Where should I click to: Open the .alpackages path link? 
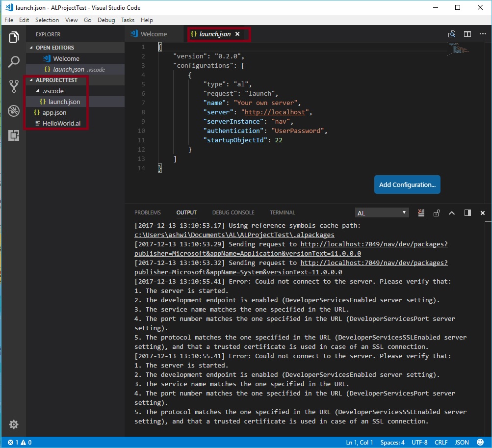tap(234, 235)
